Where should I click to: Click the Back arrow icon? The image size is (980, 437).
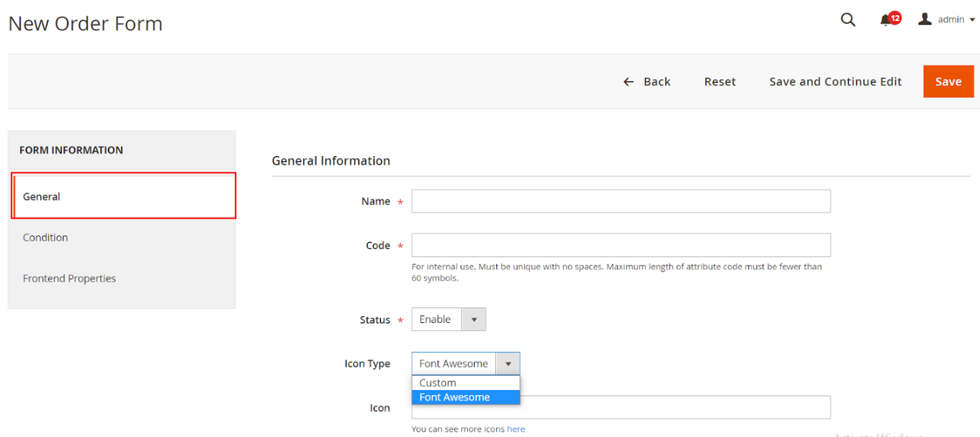(628, 82)
